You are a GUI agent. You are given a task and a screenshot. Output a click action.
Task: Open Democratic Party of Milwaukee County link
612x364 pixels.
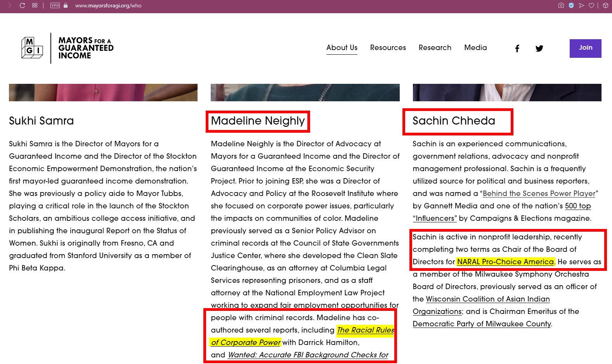[482, 324]
